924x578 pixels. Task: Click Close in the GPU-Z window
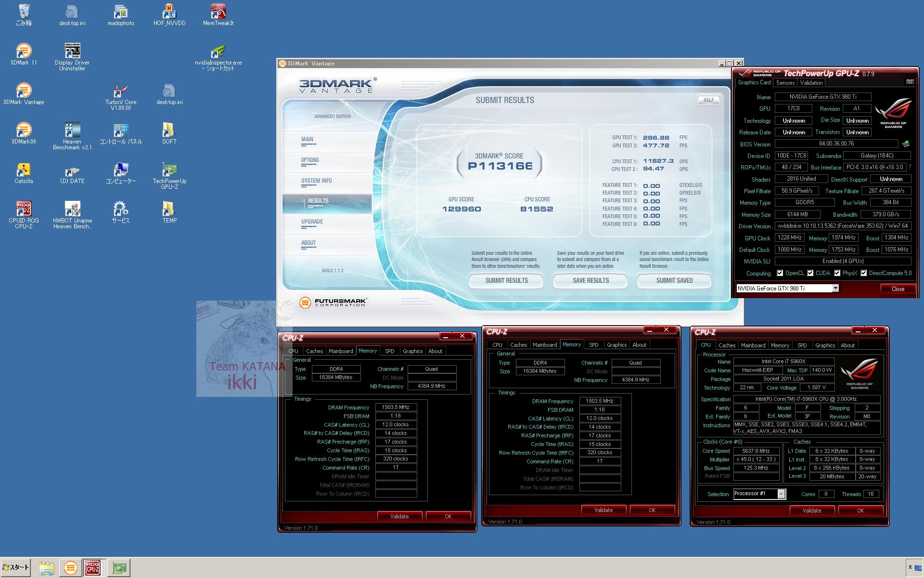pyautogui.click(x=898, y=289)
